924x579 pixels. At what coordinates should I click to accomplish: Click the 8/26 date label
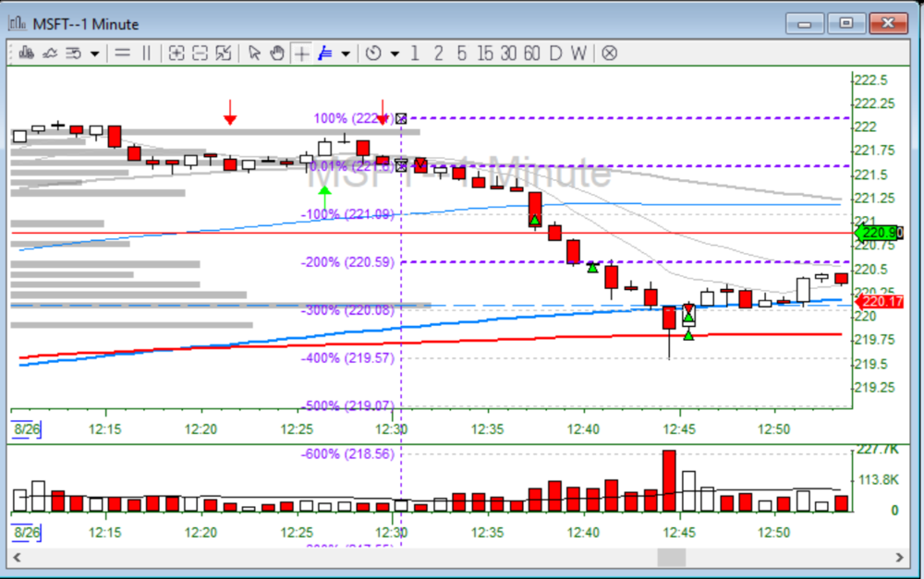click(25, 428)
